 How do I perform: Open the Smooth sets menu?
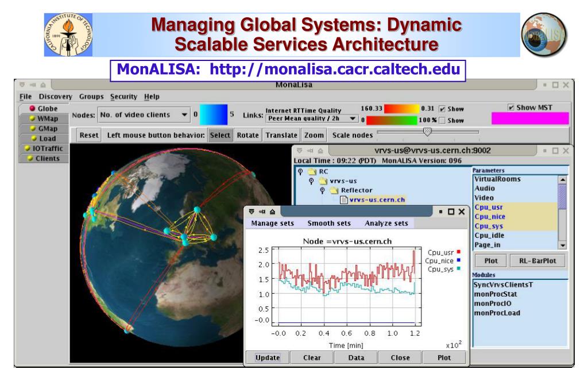[329, 224]
